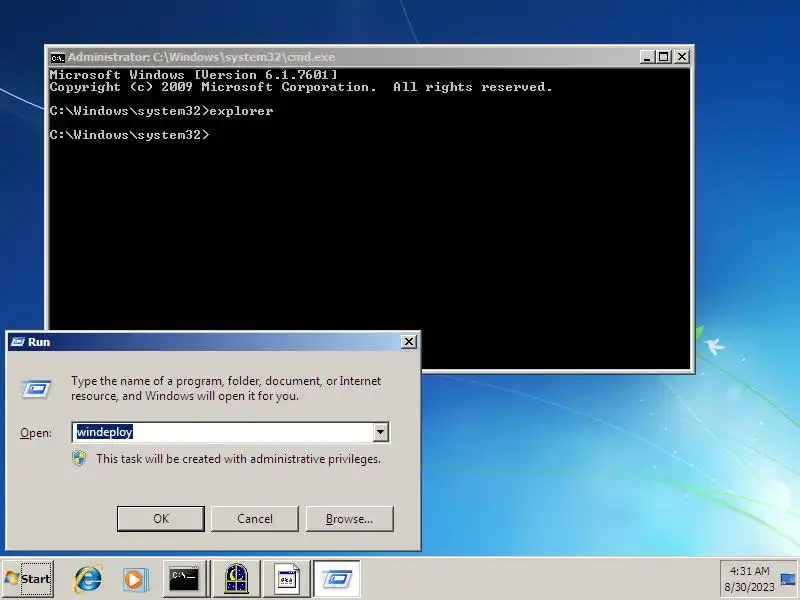Minimize the cmd.exe window
This screenshot has height=600, width=800.
click(647, 57)
